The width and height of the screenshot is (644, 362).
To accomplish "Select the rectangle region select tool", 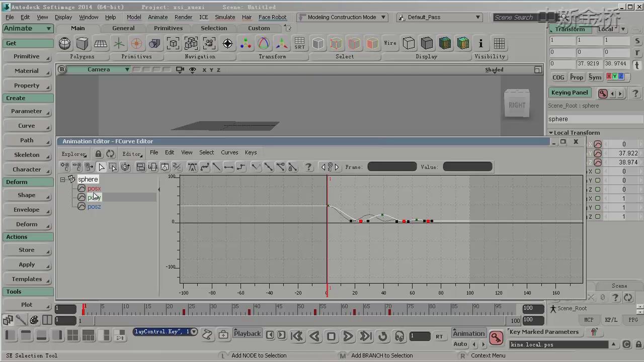I will tap(113, 167).
